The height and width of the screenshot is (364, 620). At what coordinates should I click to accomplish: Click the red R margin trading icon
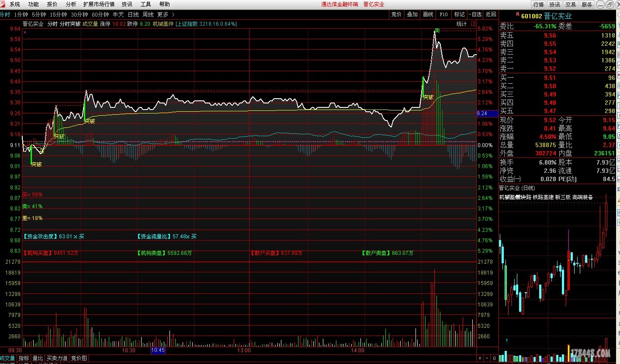(x=518, y=14)
